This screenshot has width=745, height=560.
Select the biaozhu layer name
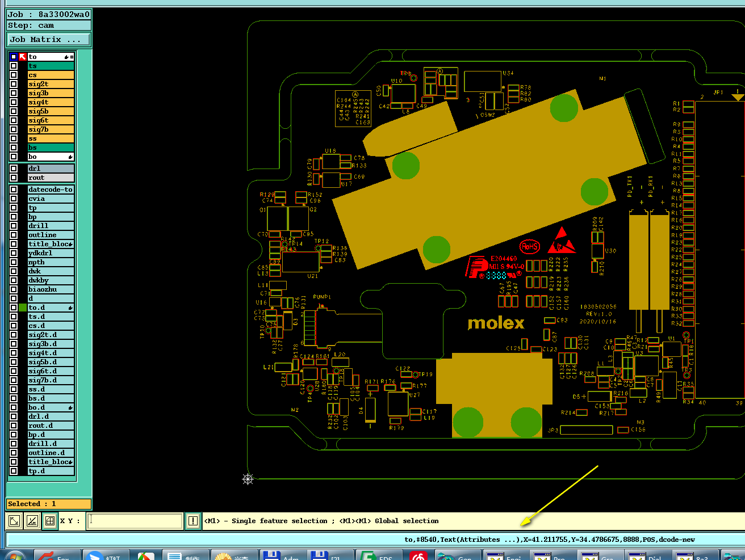(x=51, y=289)
